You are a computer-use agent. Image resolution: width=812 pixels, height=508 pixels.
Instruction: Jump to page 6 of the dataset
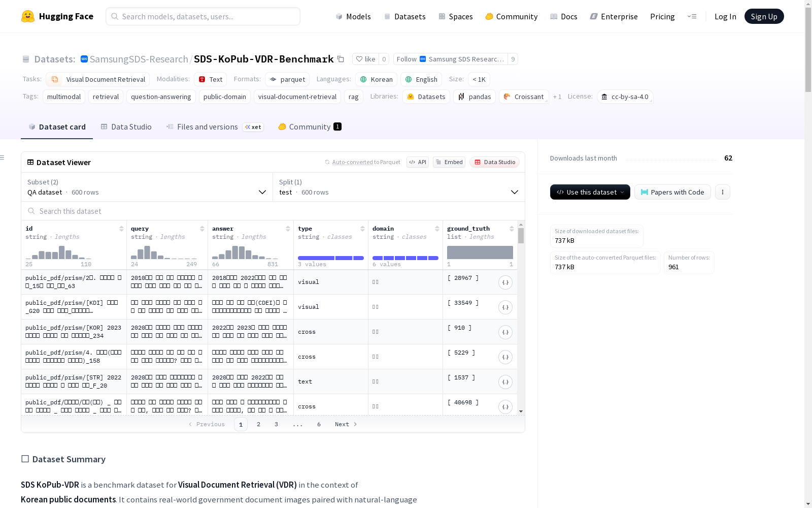tap(319, 424)
